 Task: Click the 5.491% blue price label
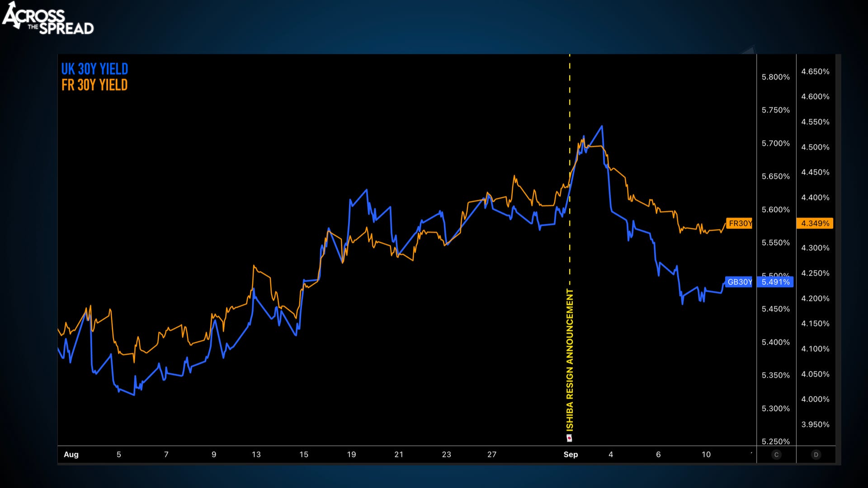coord(776,282)
